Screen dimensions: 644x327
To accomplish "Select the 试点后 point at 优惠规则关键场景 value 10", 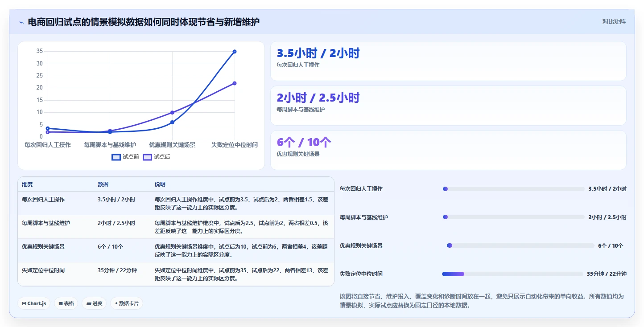I will (x=172, y=112).
